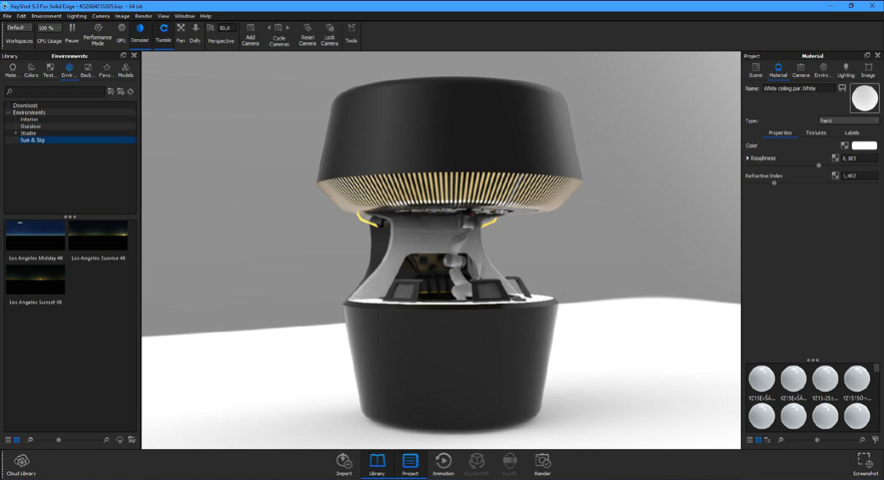
Task: Select the Pan camera tool
Action: pos(180,33)
